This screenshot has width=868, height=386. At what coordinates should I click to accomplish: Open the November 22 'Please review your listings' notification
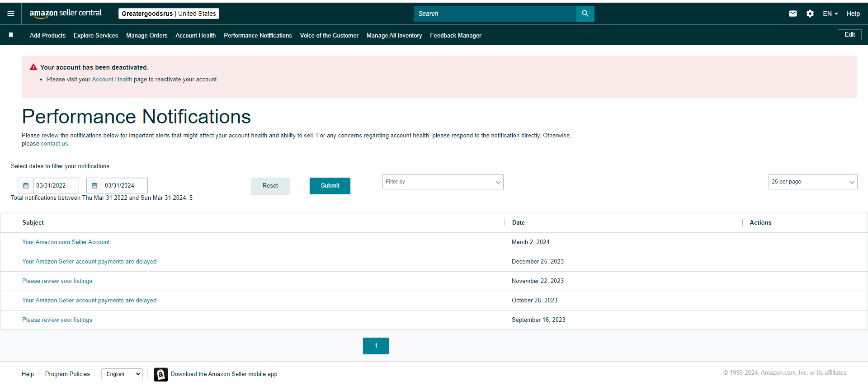(57, 281)
